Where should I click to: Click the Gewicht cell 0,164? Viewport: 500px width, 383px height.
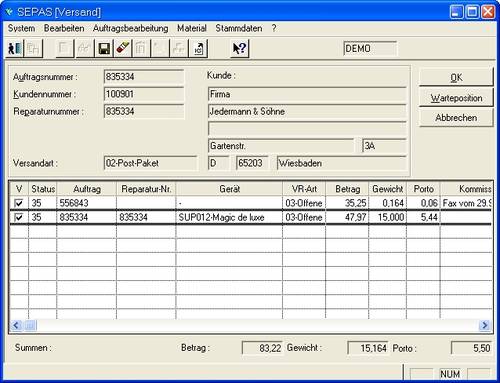point(387,203)
